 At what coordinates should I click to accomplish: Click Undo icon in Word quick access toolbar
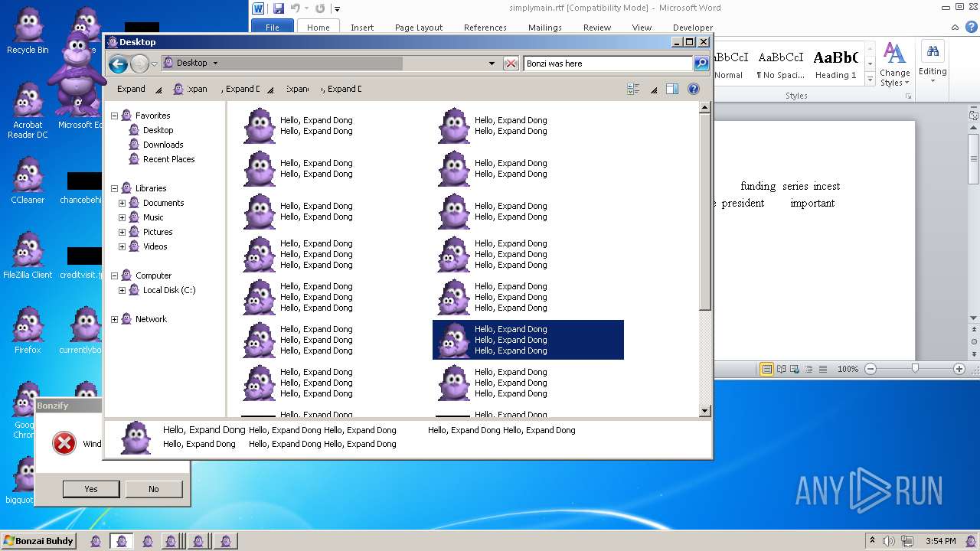coord(296,8)
